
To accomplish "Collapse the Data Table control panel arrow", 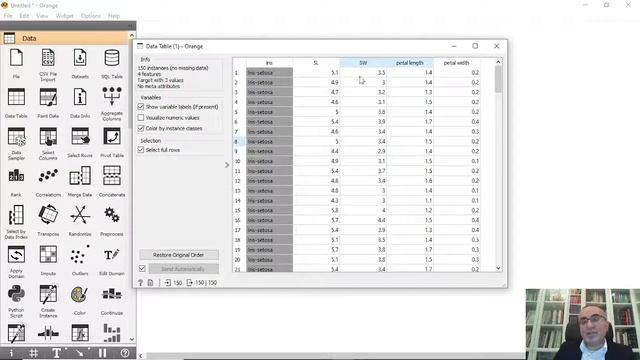I will point(227,165).
